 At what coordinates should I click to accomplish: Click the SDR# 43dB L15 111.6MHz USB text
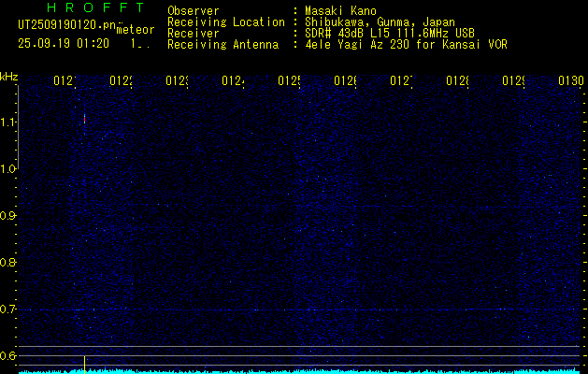(x=390, y=34)
